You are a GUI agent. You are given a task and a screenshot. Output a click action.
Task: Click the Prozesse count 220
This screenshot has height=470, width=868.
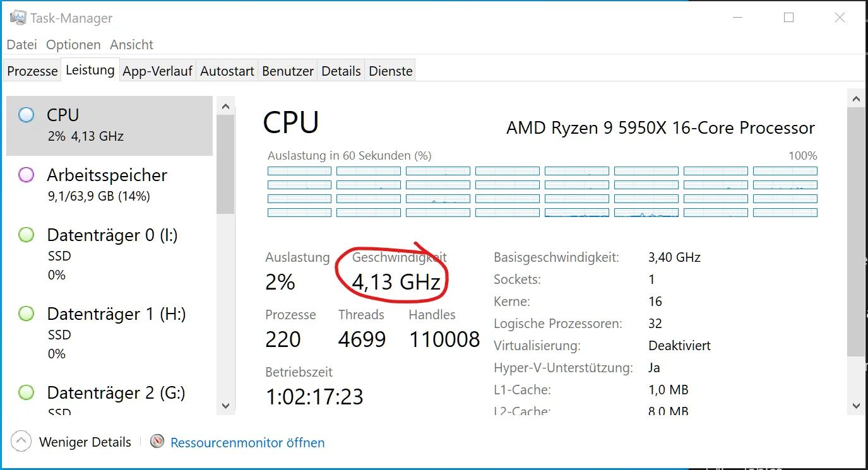tap(283, 339)
